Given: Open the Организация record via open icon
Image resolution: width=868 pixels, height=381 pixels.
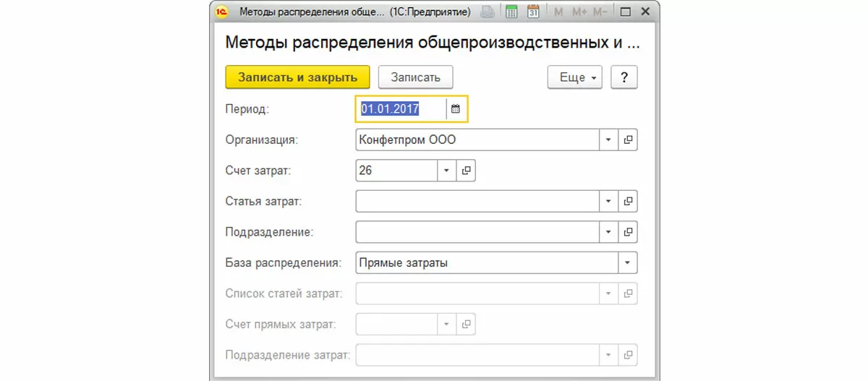Looking at the screenshot, I should point(628,140).
